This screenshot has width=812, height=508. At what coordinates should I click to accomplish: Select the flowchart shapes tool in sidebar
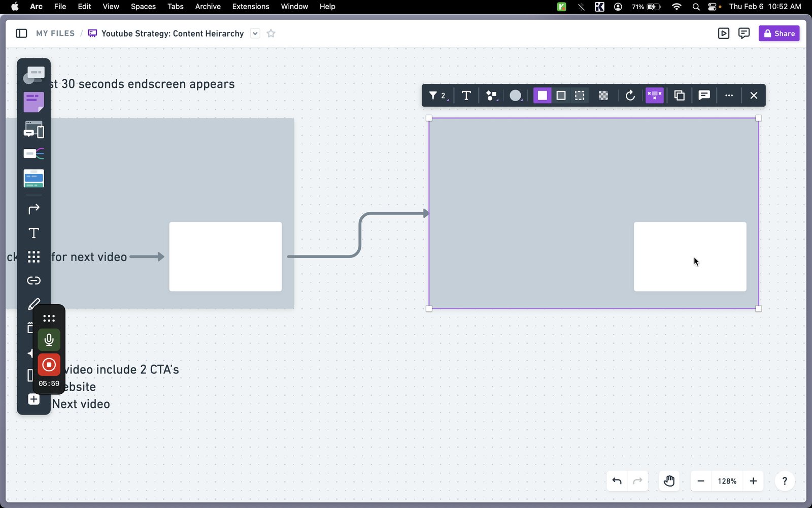coord(33,75)
